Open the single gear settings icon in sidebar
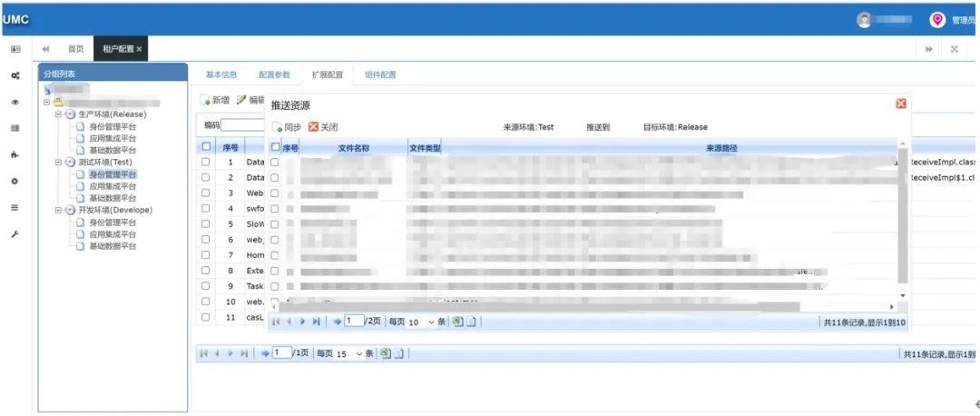 coord(15,182)
